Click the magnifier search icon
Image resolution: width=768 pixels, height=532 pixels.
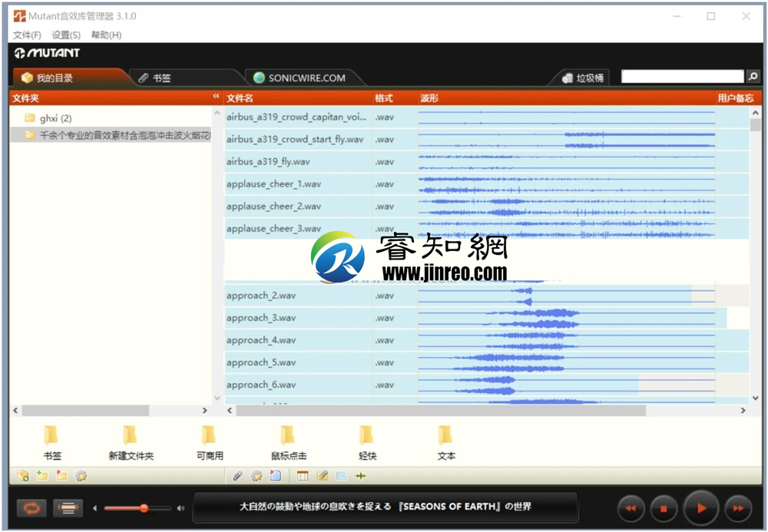(753, 77)
